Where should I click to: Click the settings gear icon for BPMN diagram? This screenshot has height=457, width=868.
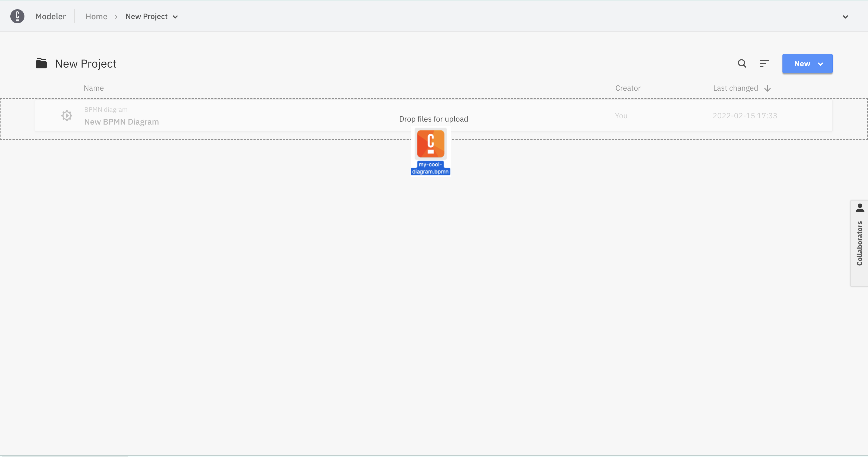66,115
